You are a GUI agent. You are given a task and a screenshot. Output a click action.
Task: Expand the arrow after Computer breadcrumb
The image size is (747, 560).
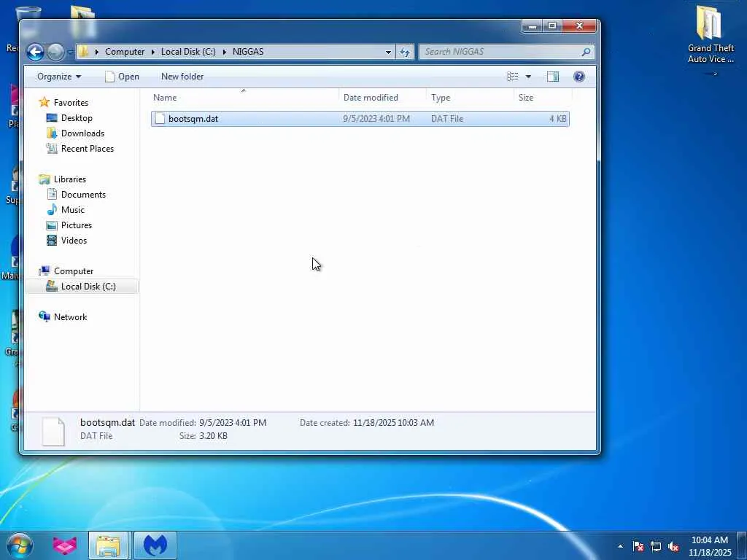153,52
